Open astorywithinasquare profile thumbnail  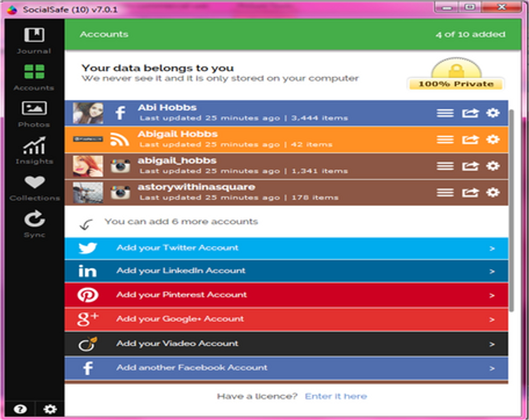click(88, 193)
